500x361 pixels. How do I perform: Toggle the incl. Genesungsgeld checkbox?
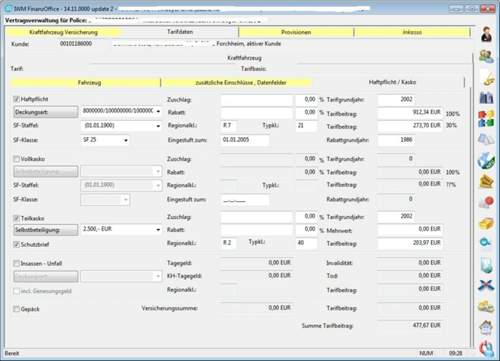click(x=16, y=291)
